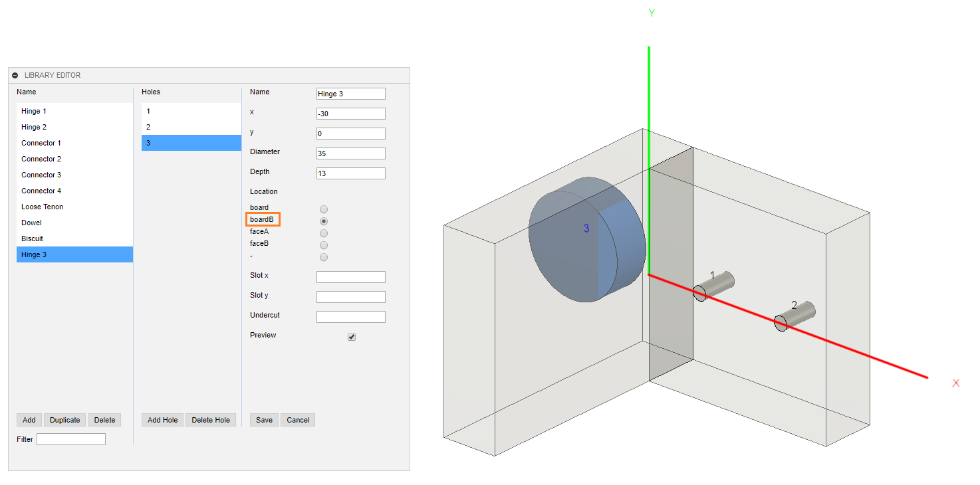This screenshot has width=980, height=485.
Task: Select Connector 3 in the library list
Action: (41, 175)
